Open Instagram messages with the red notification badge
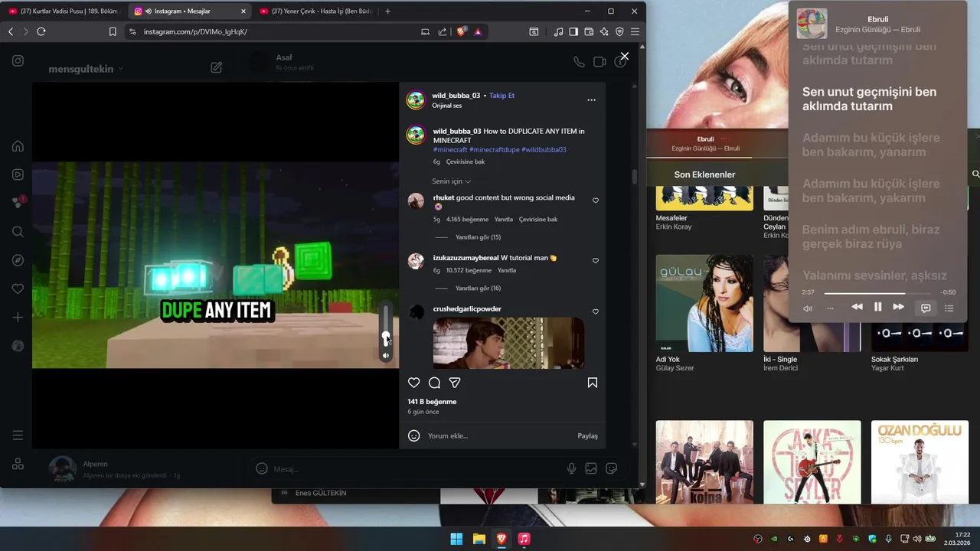 (x=18, y=203)
